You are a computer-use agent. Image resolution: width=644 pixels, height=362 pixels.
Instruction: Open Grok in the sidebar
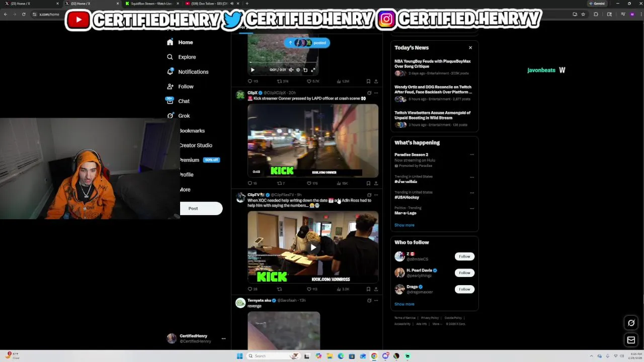click(x=178, y=116)
